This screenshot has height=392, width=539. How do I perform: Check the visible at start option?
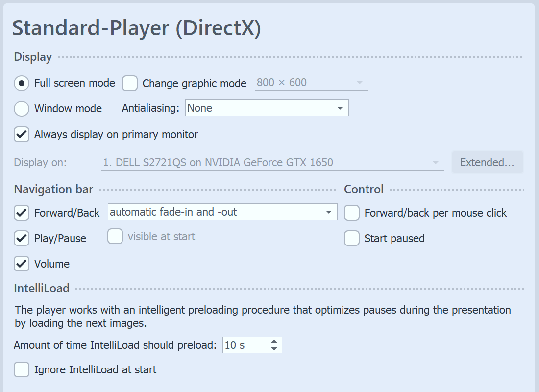click(x=115, y=236)
